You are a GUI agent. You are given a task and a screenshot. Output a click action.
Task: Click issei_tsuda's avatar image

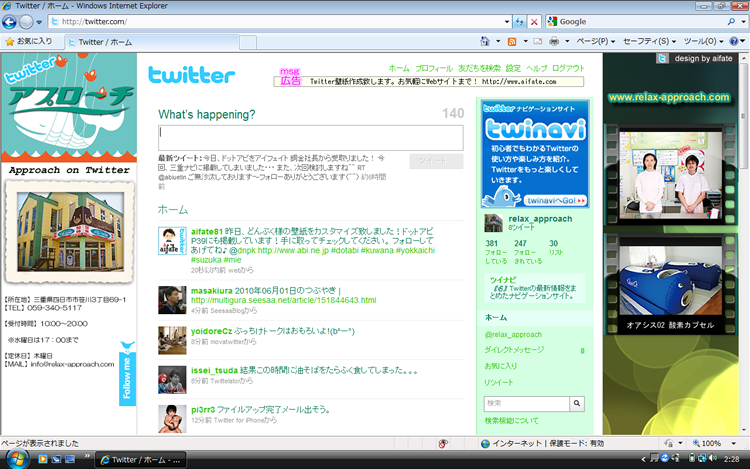point(172,379)
